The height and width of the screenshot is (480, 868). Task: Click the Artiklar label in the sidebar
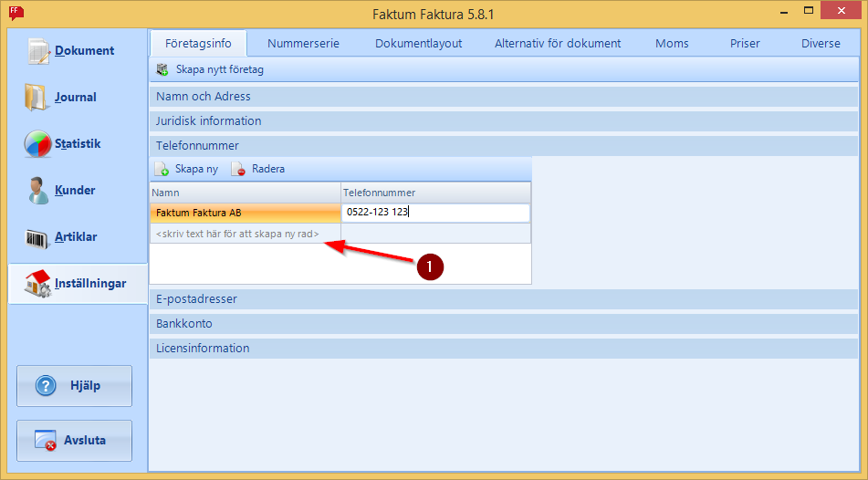76,236
